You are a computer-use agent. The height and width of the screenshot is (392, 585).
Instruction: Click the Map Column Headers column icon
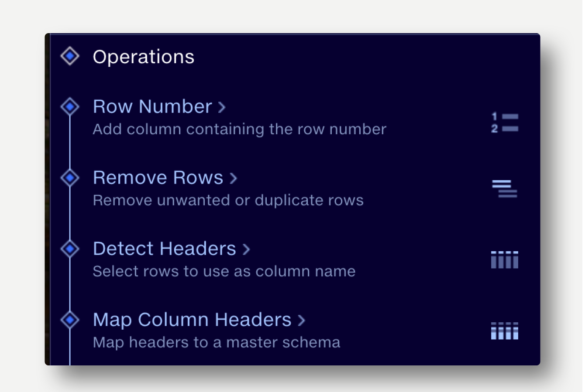504,331
